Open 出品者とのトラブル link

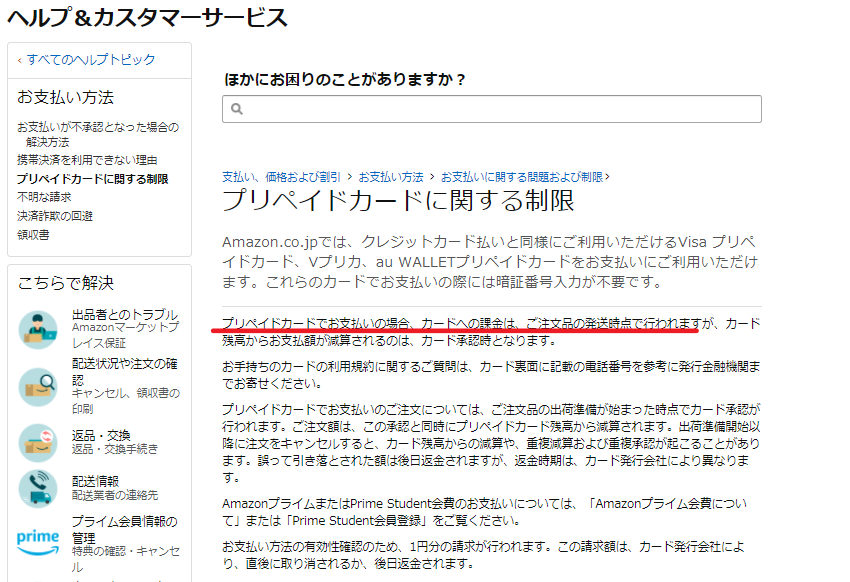click(x=125, y=315)
